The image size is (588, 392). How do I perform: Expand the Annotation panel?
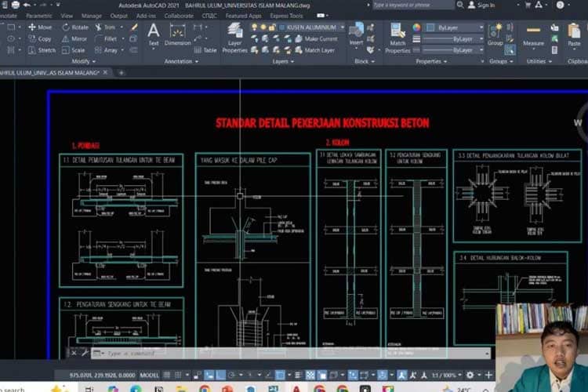(x=181, y=61)
